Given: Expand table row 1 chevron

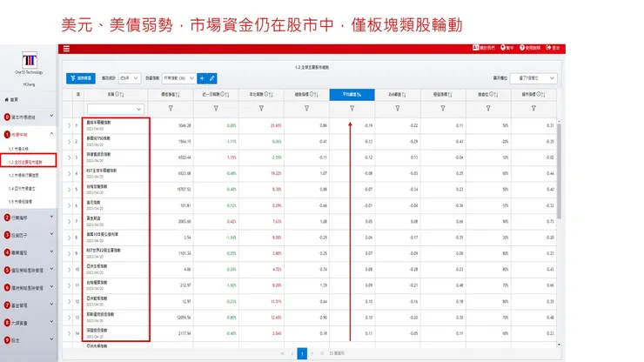Looking at the screenshot, I should 69,125.
